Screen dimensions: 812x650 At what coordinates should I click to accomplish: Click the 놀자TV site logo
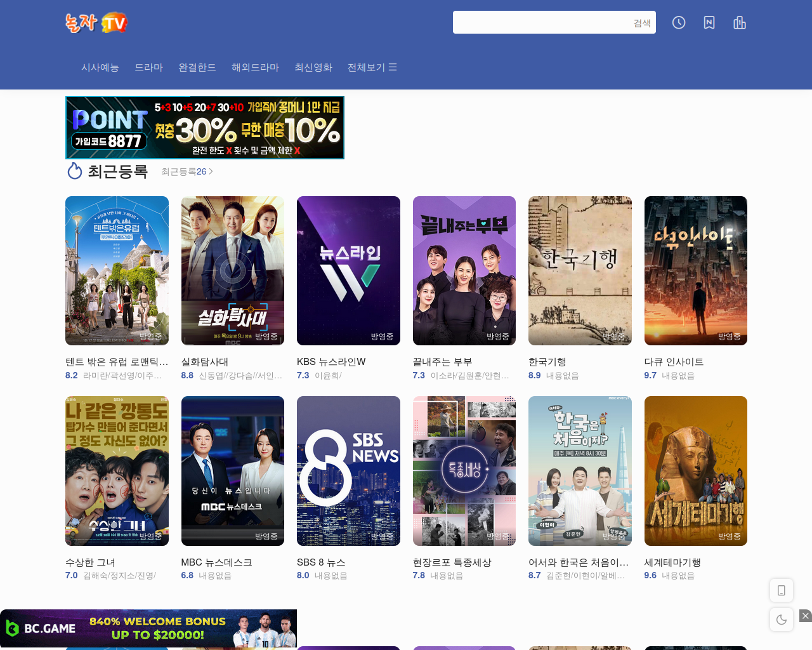tap(96, 23)
